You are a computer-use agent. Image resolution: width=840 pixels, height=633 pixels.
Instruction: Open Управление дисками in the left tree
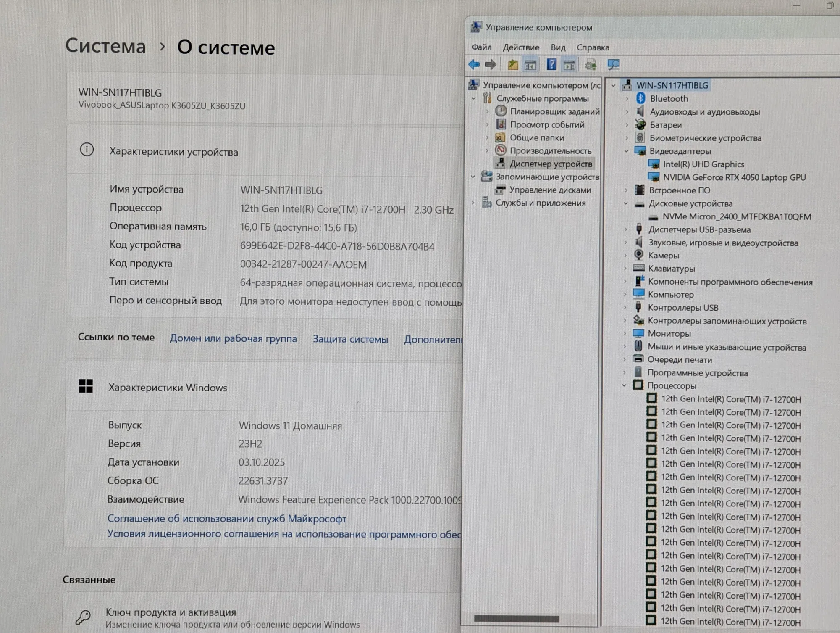(x=550, y=190)
